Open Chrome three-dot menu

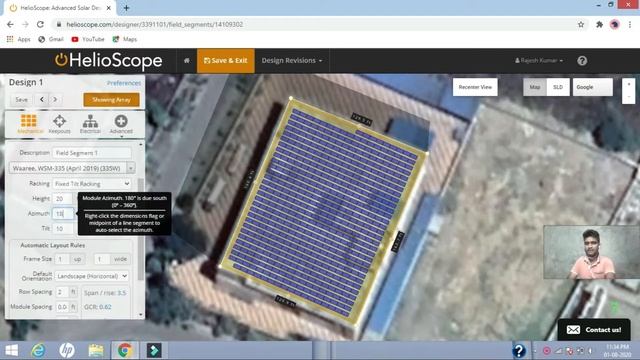point(630,24)
